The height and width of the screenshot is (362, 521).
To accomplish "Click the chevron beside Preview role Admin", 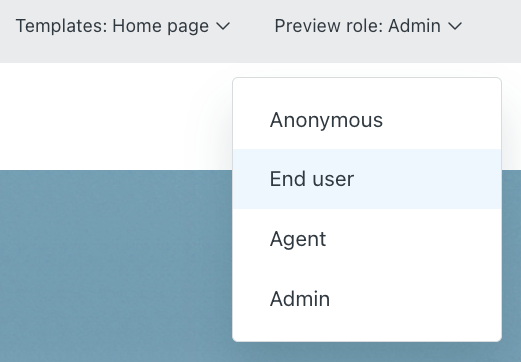I will tap(455, 26).
